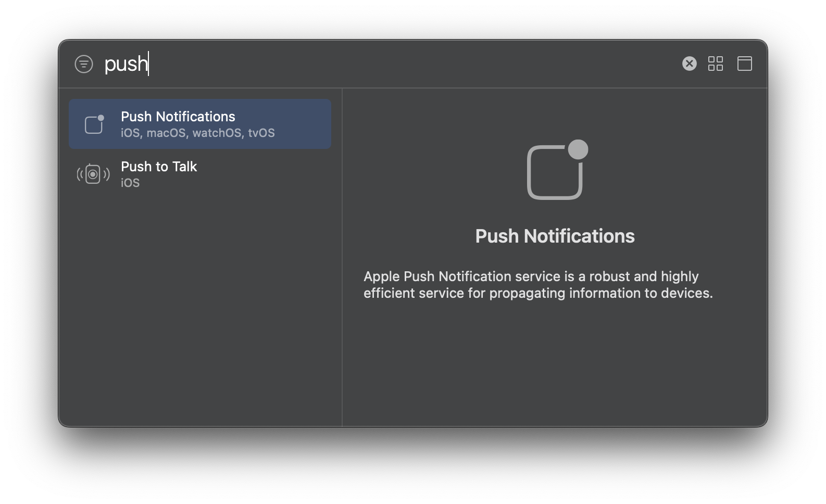The width and height of the screenshot is (826, 504).
Task: Click empty list area below Push to Talk
Action: [200, 307]
